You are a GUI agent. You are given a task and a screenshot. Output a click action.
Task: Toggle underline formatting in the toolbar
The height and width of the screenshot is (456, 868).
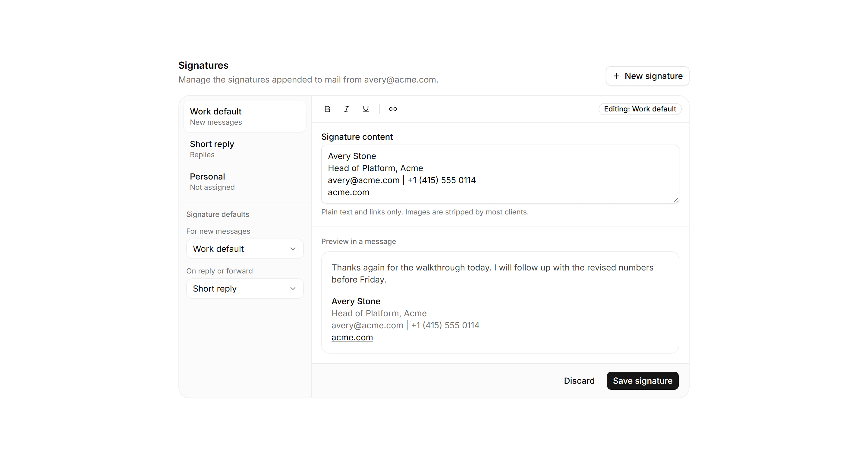pyautogui.click(x=366, y=109)
